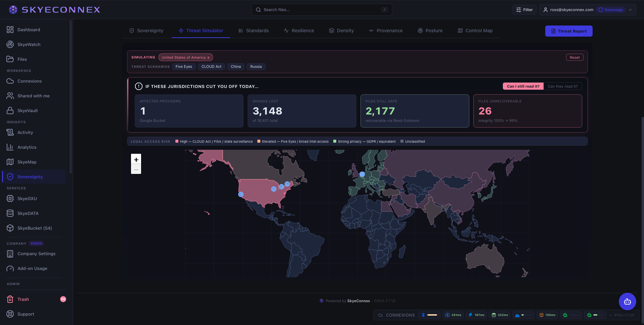Open Trash bin icon
Viewport: 644px width, 325px height.
tap(10, 299)
